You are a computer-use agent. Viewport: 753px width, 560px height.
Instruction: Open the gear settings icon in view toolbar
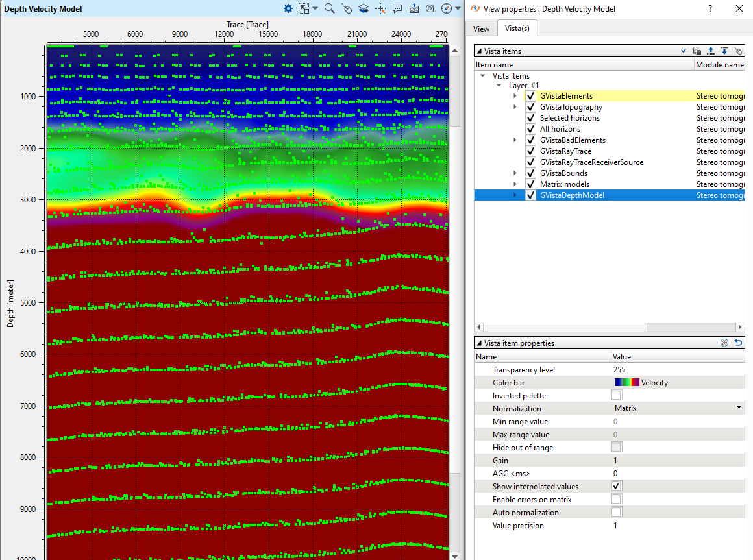click(x=288, y=8)
